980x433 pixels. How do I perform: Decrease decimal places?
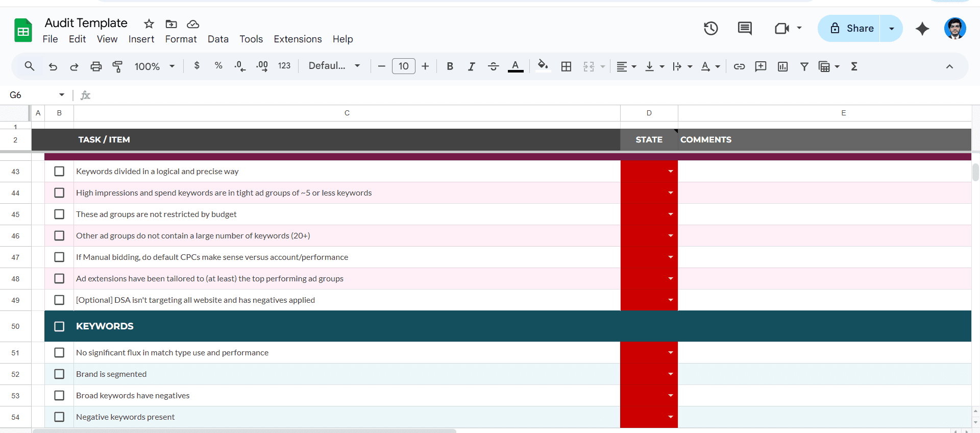pos(240,66)
